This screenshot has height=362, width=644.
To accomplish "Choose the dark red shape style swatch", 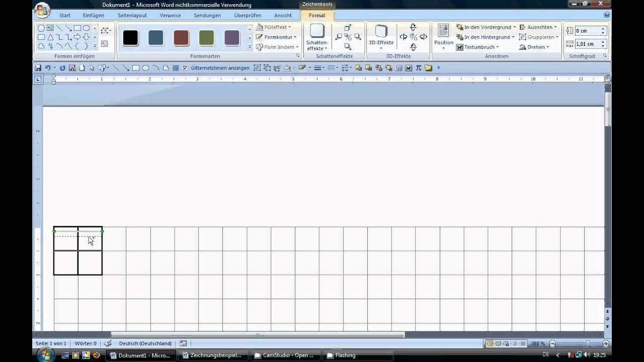I will (x=181, y=38).
